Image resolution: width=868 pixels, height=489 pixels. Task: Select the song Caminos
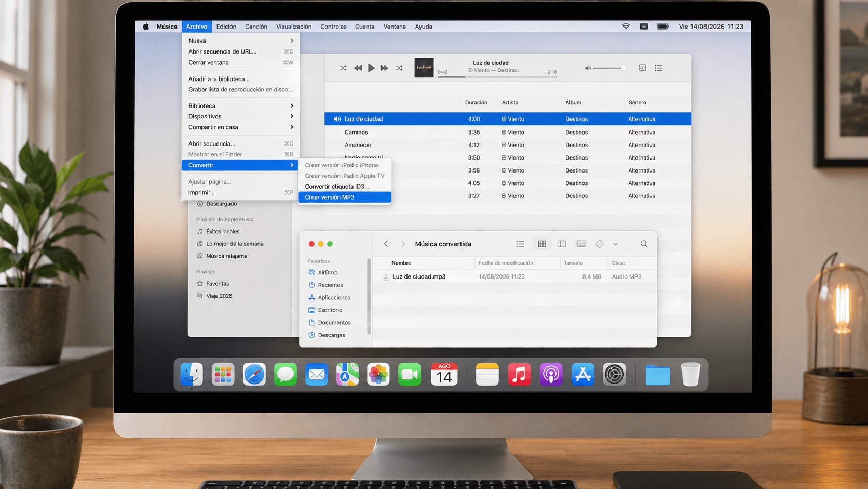point(508,132)
